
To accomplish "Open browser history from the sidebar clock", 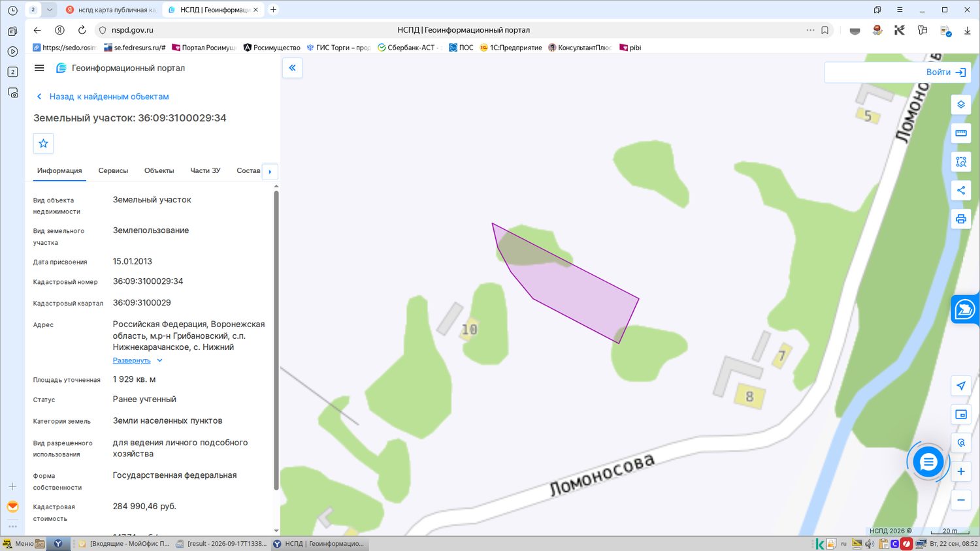I will (12, 10).
